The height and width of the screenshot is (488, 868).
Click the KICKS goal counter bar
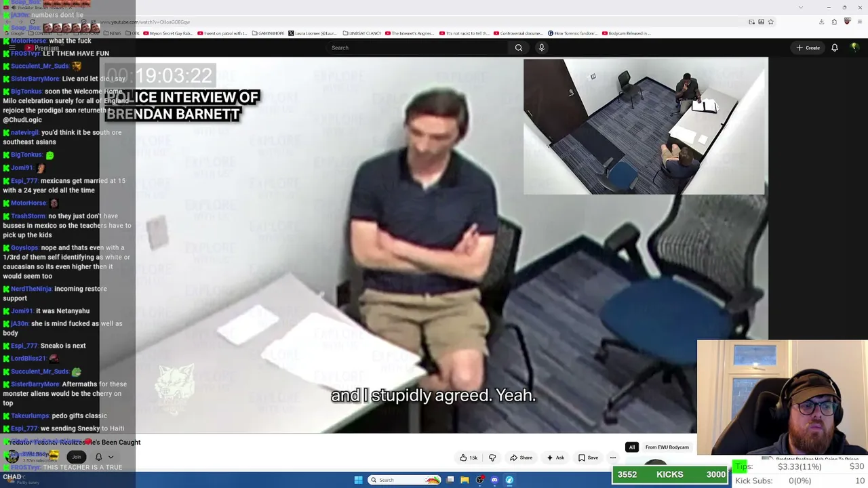click(x=669, y=474)
